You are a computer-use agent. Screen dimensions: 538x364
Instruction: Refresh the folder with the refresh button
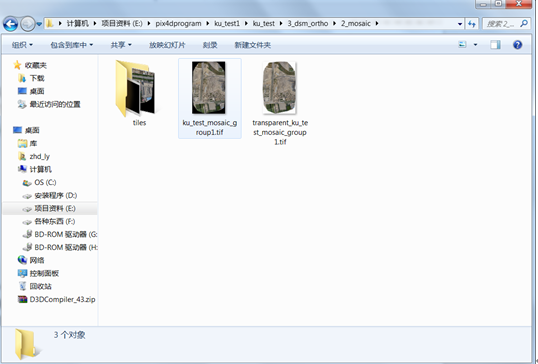472,24
